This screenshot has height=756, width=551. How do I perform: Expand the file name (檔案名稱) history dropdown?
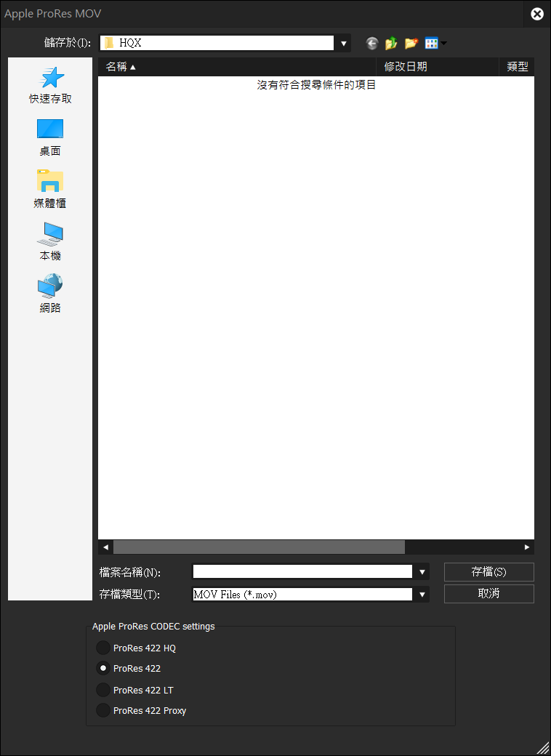[422, 572]
